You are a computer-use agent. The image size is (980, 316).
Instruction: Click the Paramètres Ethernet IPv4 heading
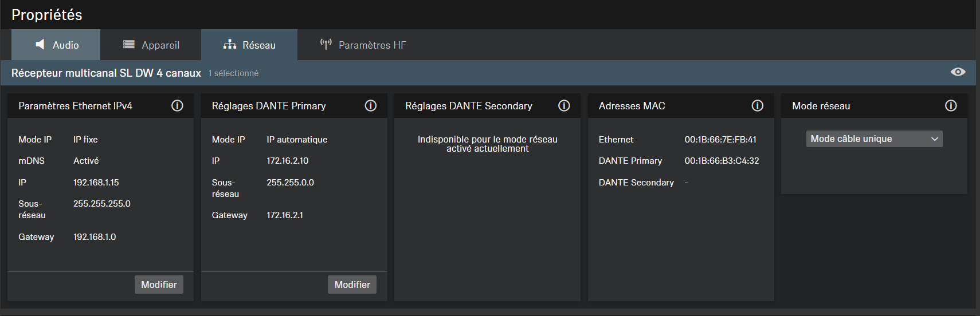[x=75, y=106]
